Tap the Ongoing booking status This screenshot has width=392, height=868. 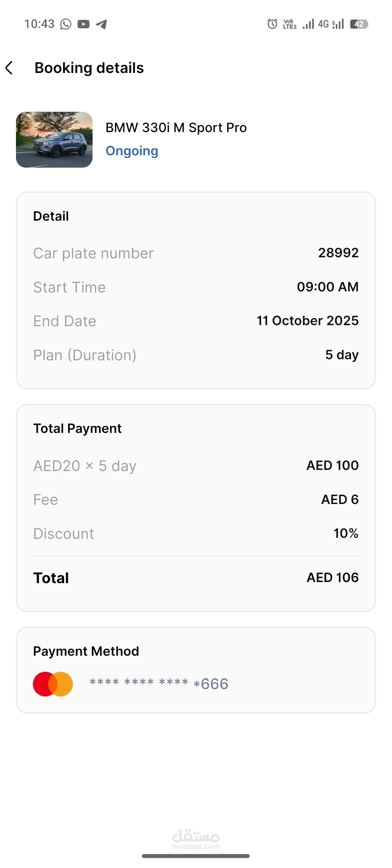coord(132,151)
